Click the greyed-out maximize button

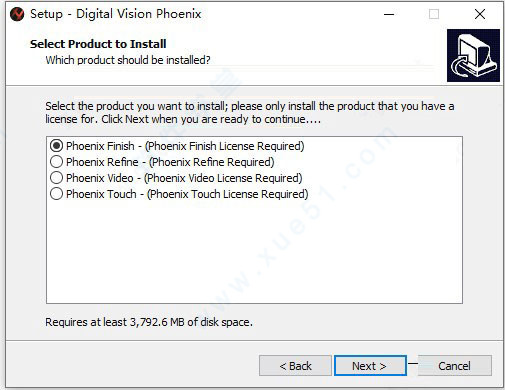(434, 14)
